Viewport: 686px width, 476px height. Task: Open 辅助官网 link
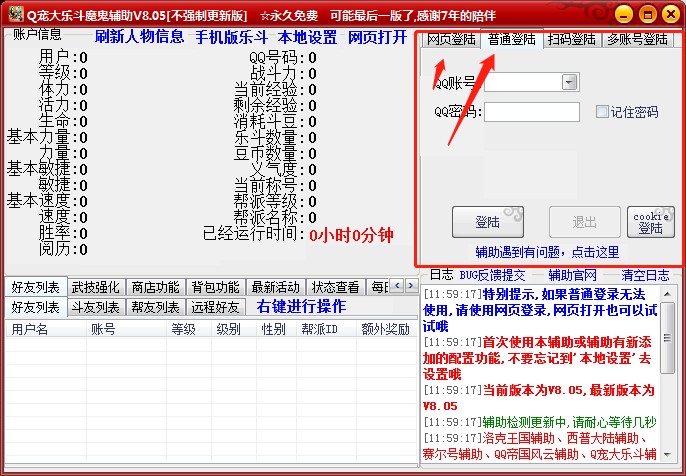(573, 275)
